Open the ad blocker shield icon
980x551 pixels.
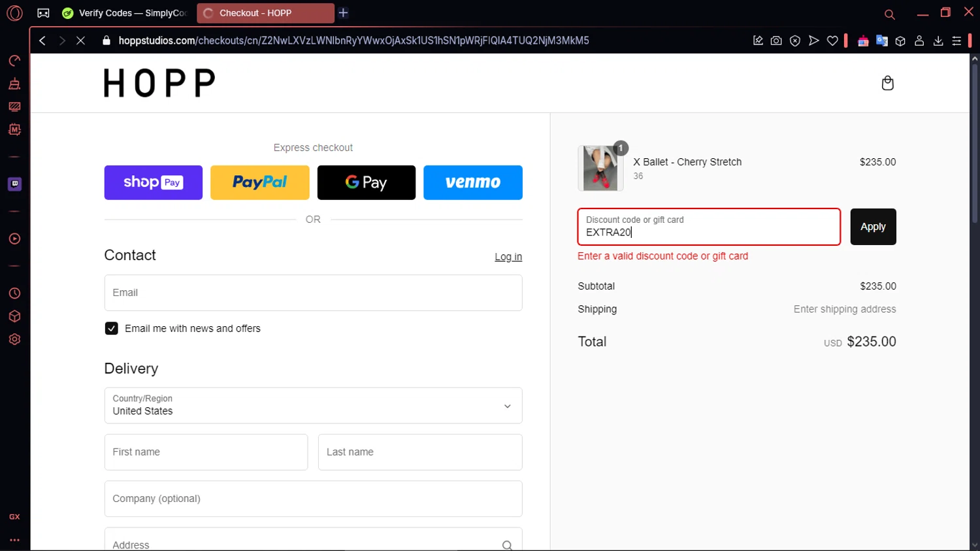(x=795, y=41)
